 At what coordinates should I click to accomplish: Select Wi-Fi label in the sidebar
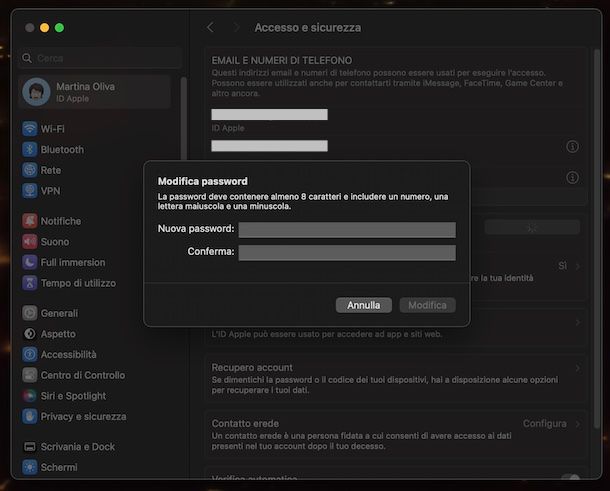[x=53, y=129]
